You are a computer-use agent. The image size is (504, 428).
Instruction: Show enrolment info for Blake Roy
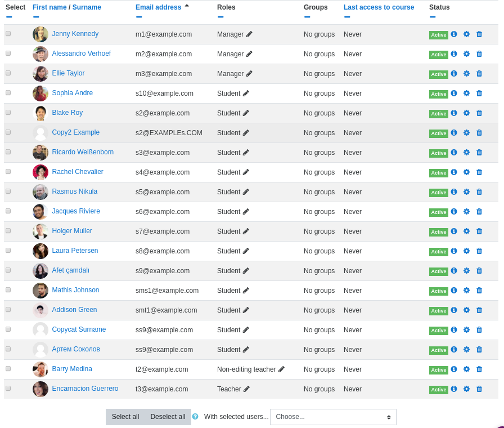[454, 113]
